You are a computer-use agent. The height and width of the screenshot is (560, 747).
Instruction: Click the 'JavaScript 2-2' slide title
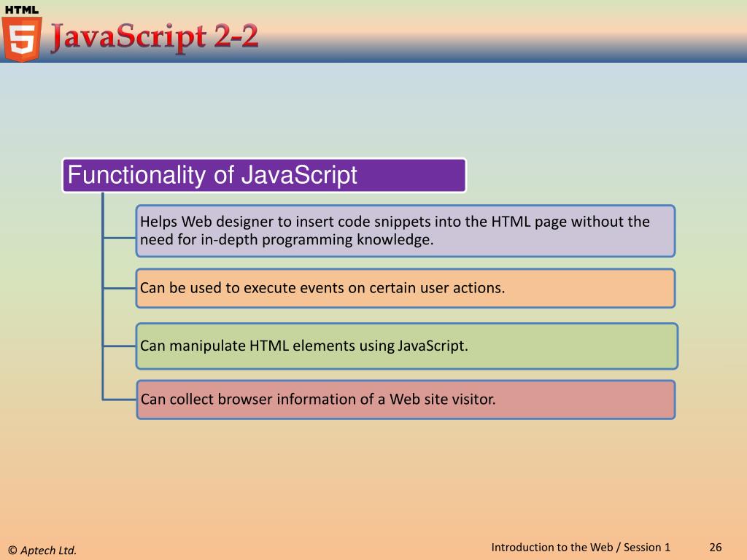(155, 36)
